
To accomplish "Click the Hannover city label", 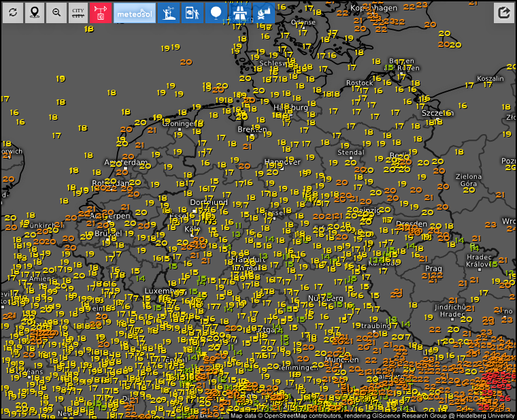I will click(282, 162).
